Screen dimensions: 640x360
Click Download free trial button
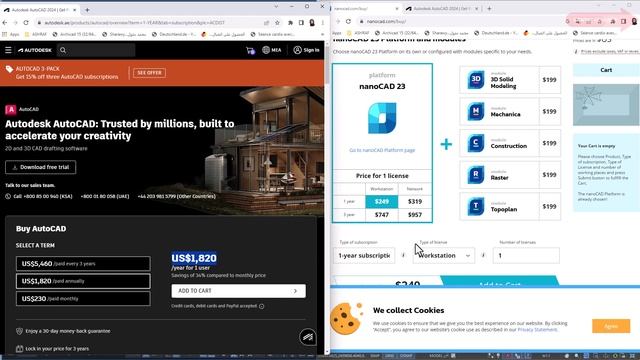[40, 167]
